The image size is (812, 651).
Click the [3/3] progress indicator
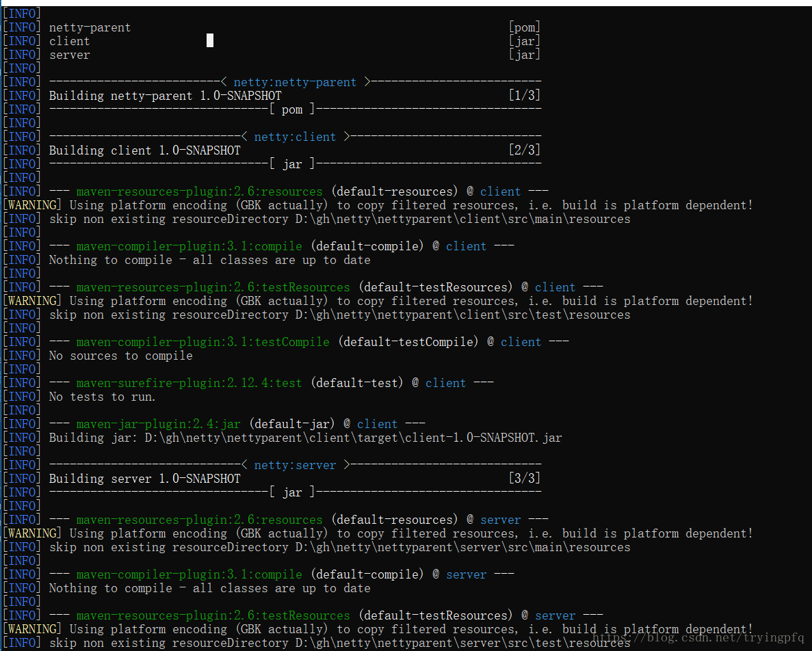pos(524,478)
